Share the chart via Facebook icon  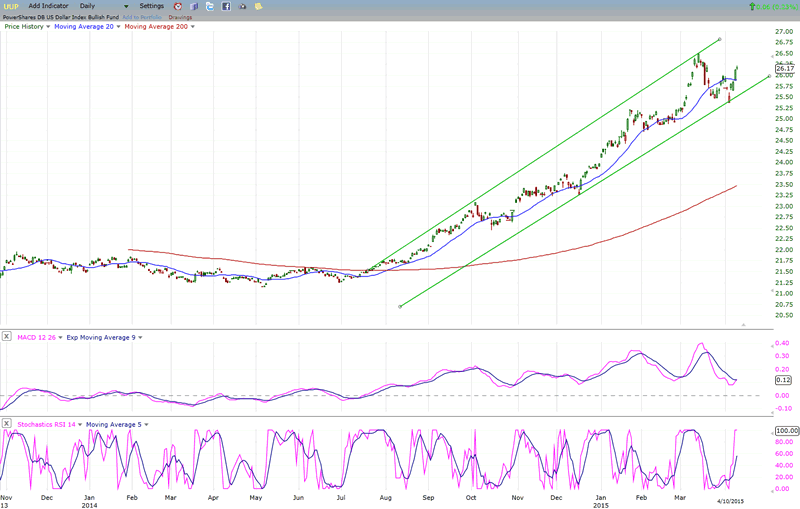(x=227, y=6)
